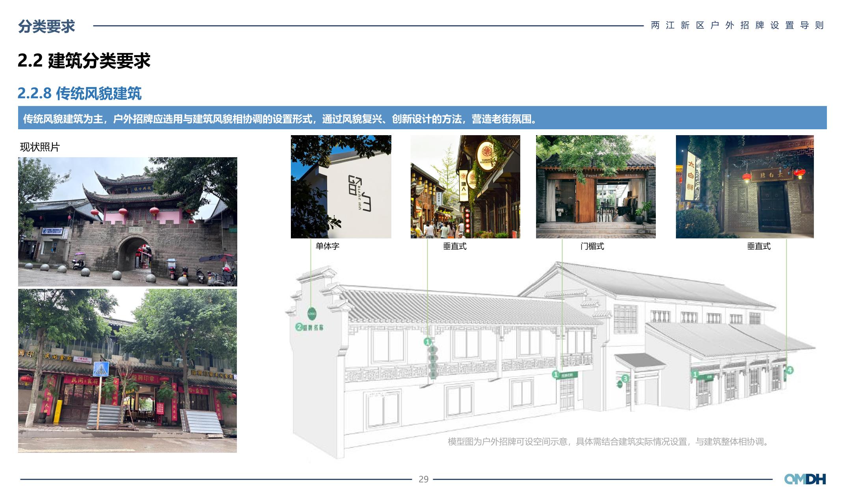The height and width of the screenshot is (504, 847).
Task: Click the number 1 marker under right awning
Action: point(695,374)
